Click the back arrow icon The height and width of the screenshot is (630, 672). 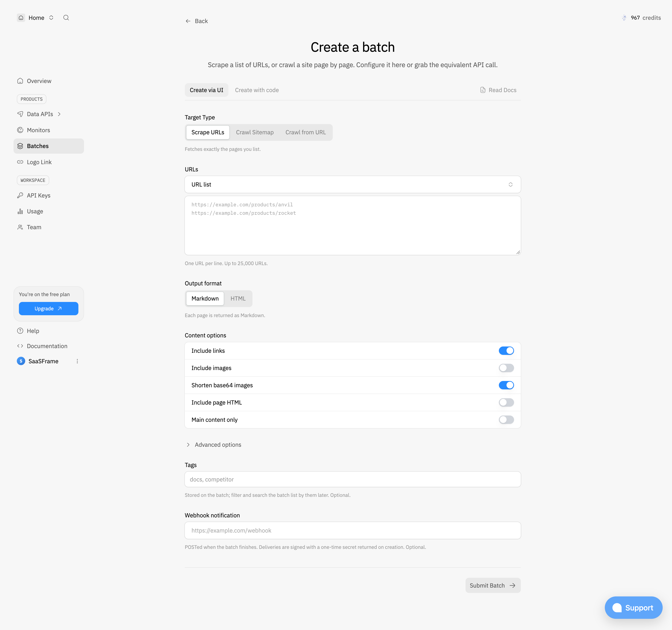pyautogui.click(x=188, y=21)
